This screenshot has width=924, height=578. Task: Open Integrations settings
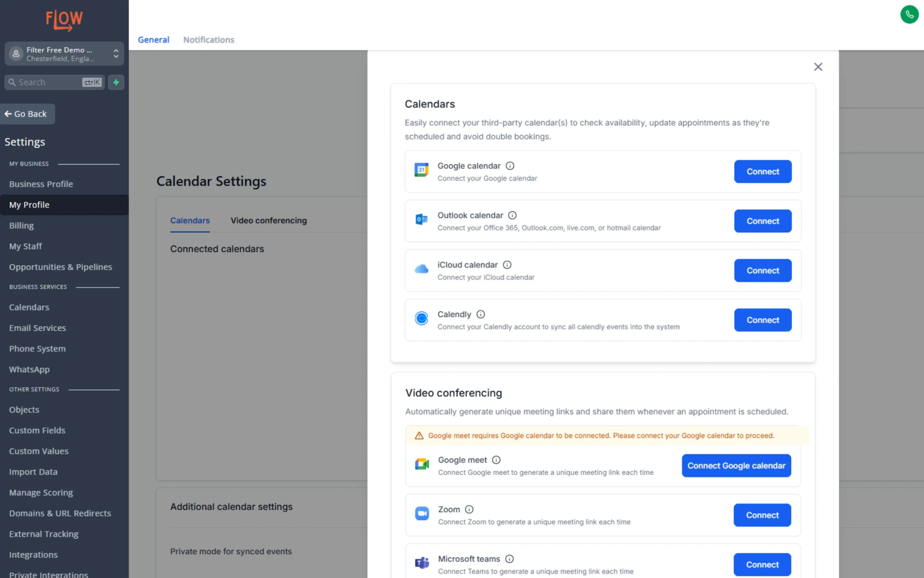click(x=64, y=555)
